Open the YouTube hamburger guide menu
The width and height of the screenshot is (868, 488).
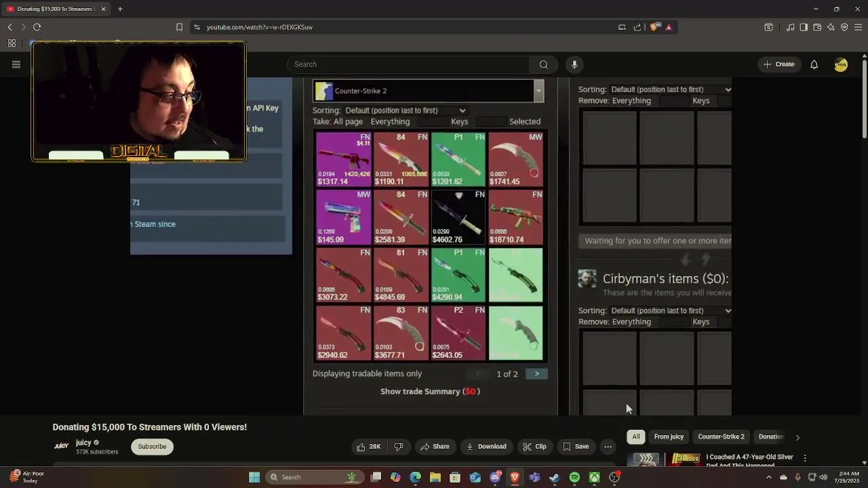coord(16,64)
